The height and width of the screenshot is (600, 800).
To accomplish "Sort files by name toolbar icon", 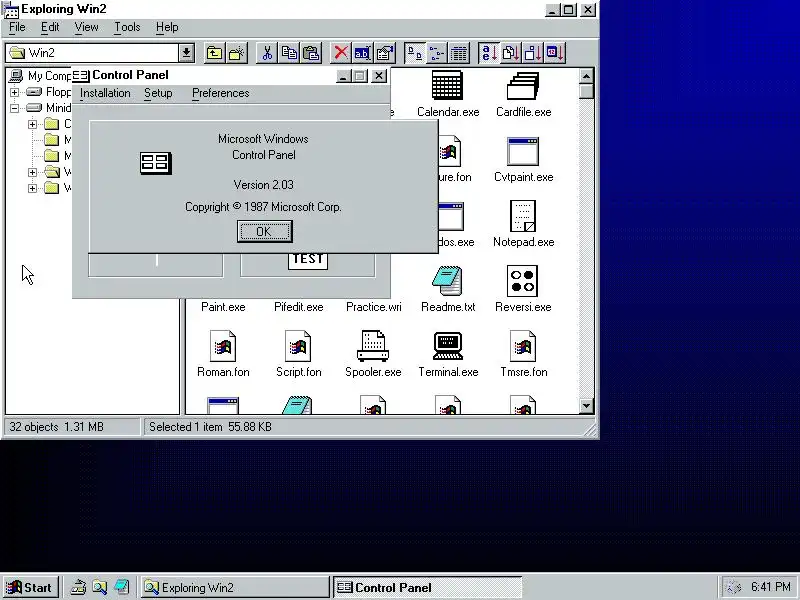I will pos(489,53).
